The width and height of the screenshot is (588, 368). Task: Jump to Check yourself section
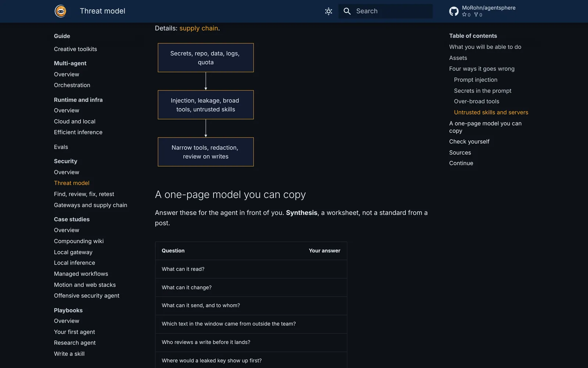pos(469,141)
